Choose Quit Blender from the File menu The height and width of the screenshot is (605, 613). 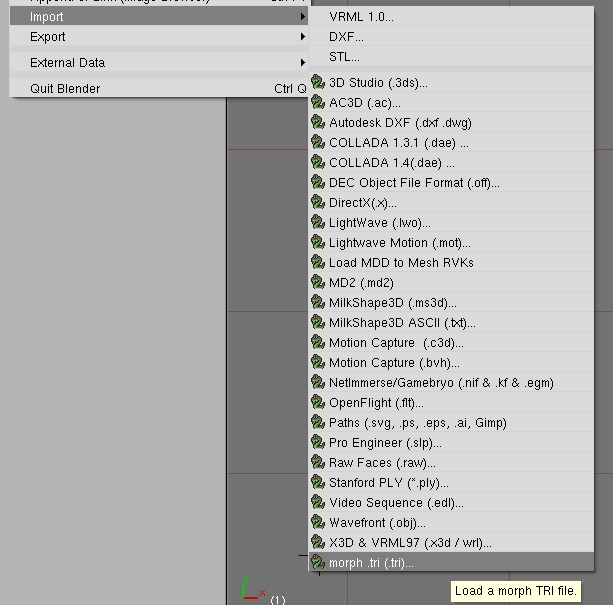tap(65, 89)
